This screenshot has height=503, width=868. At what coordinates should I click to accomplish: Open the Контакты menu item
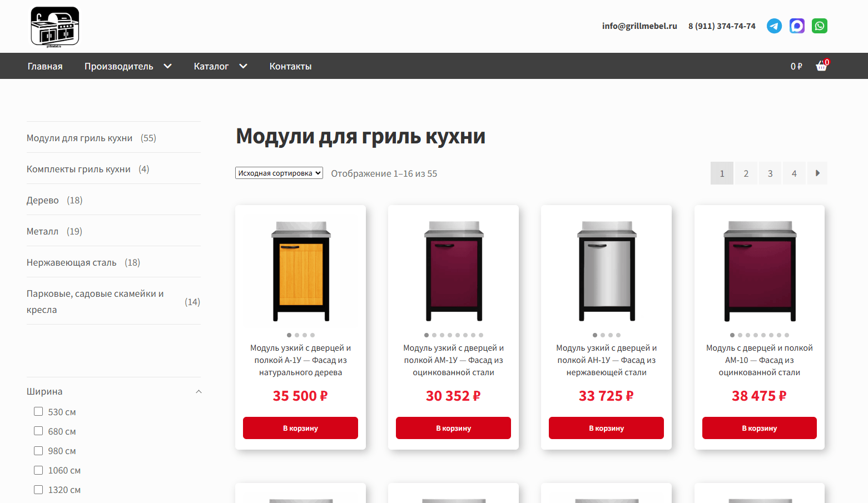click(x=290, y=66)
